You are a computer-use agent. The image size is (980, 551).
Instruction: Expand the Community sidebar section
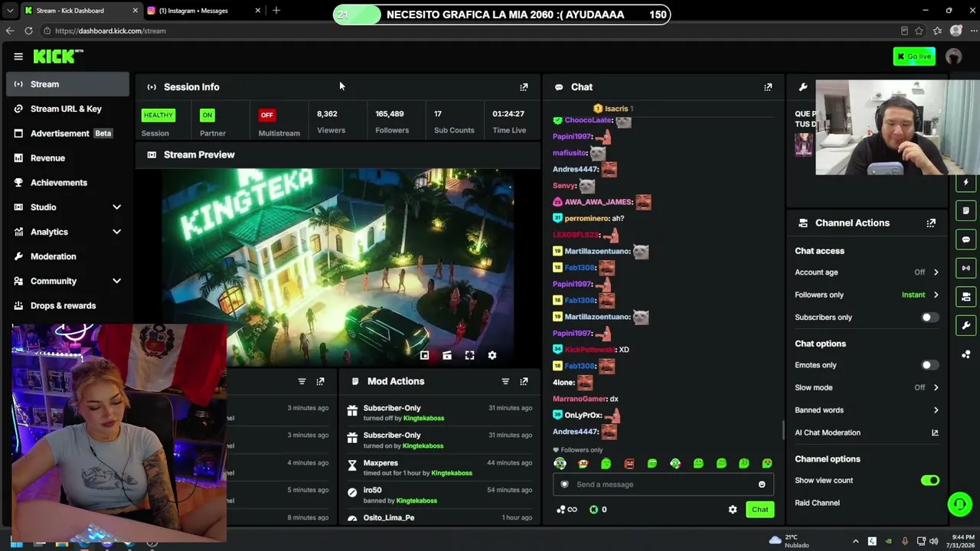pos(116,281)
